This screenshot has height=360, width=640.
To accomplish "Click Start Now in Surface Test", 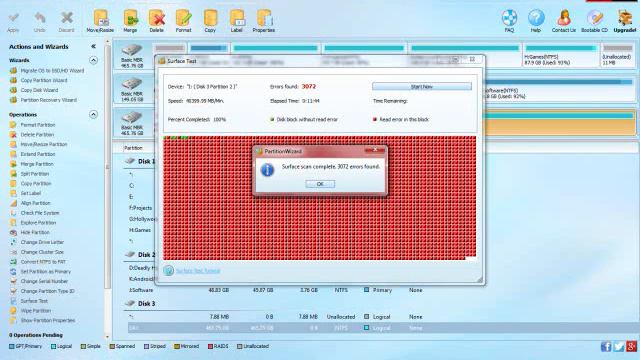I will [x=422, y=87].
